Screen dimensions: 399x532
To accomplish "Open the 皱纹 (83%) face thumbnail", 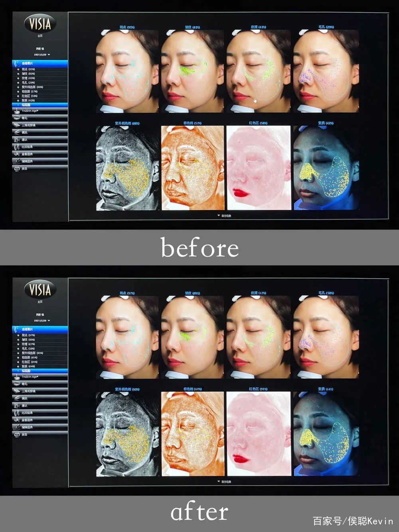I will pyautogui.click(x=192, y=71).
